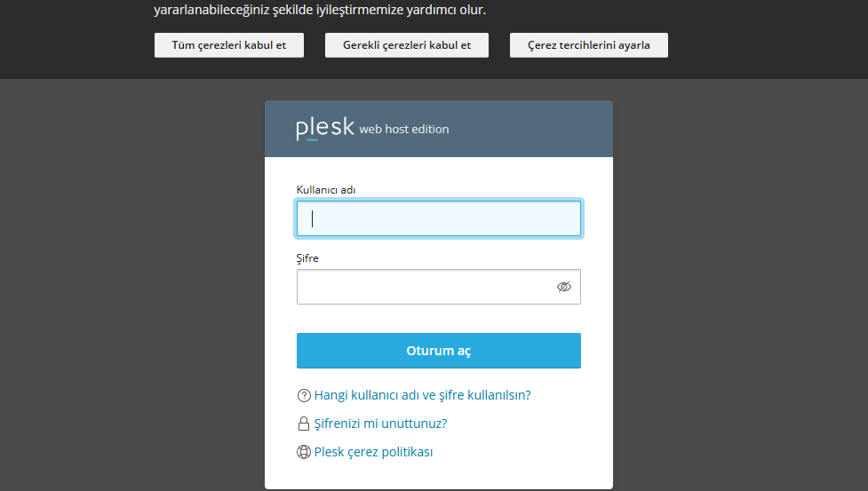The width and height of the screenshot is (868, 491).
Task: Click the 'Kullanıcı adı' field label
Action: 320,189
